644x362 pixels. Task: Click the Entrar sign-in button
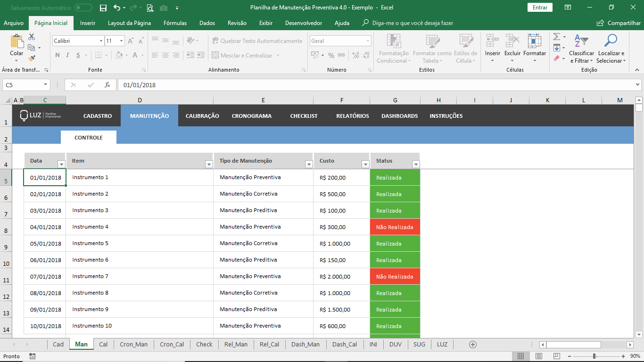[x=540, y=8]
